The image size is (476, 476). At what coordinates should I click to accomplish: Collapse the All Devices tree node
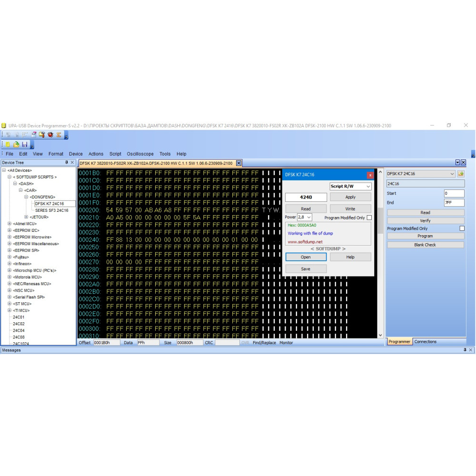pyautogui.click(x=4, y=170)
